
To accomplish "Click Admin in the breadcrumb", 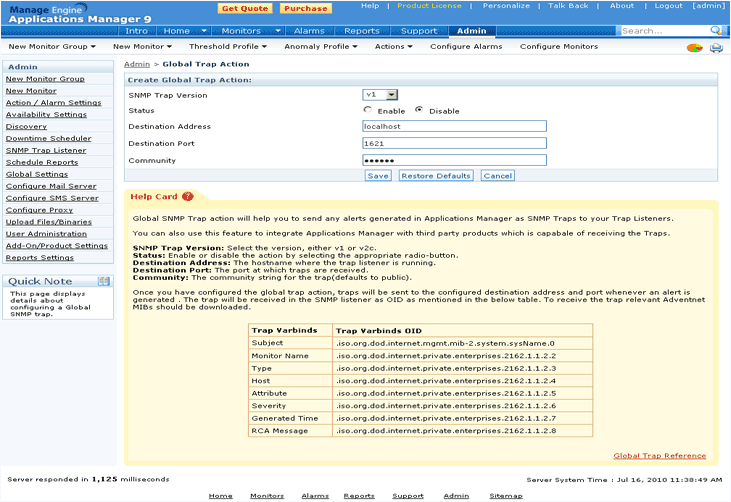I will 137,64.
